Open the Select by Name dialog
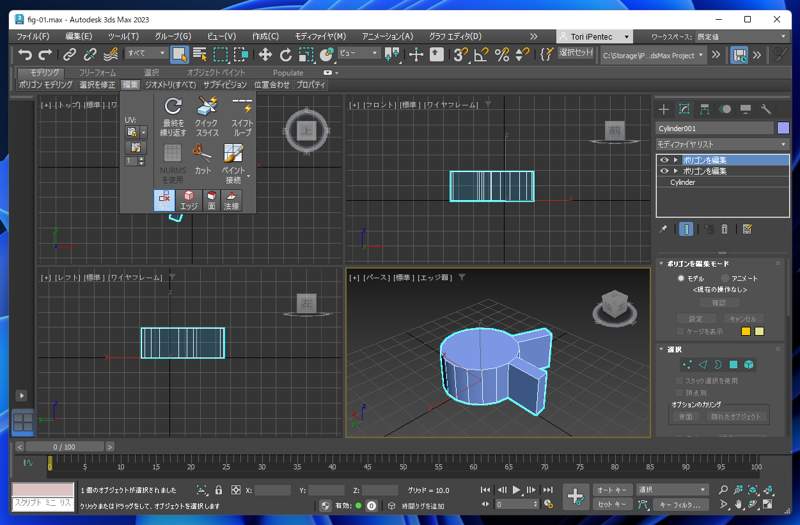 [x=199, y=54]
